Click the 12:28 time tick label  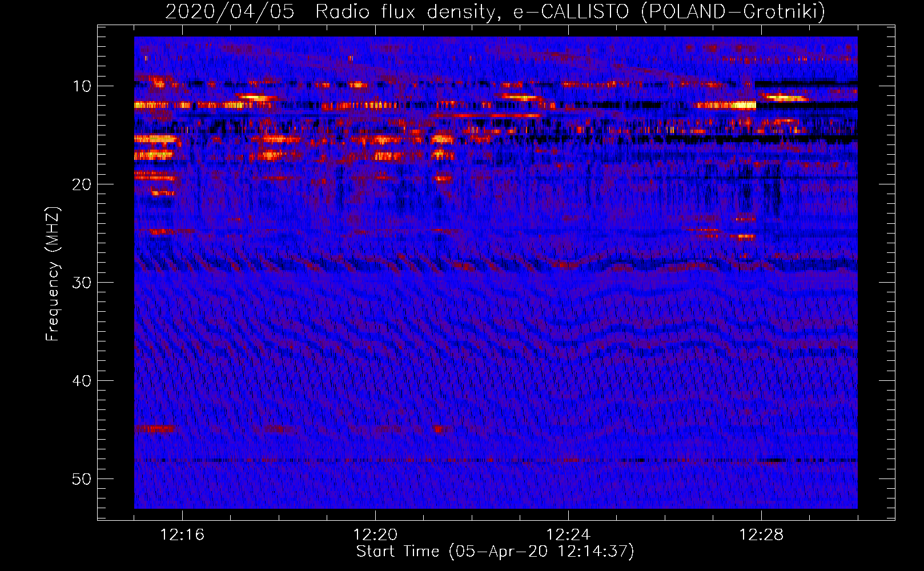point(761,535)
